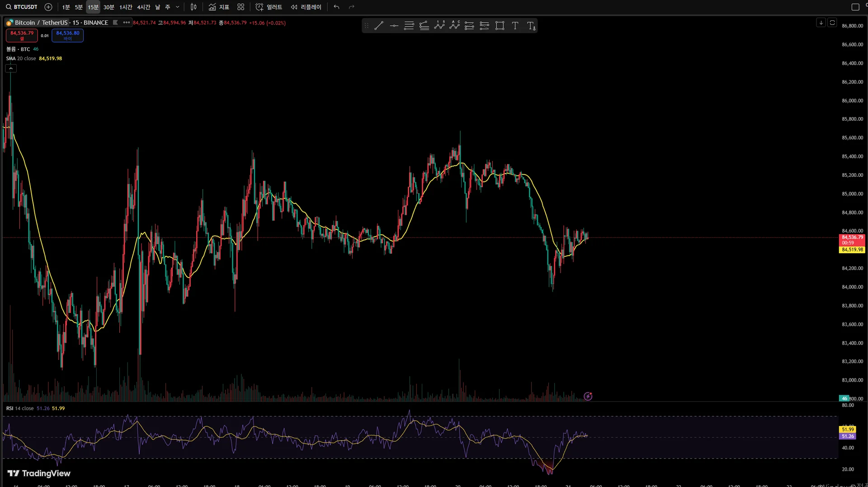The height and width of the screenshot is (487, 868).
Task: Open the indicator templates grid
Action: pyautogui.click(x=241, y=7)
